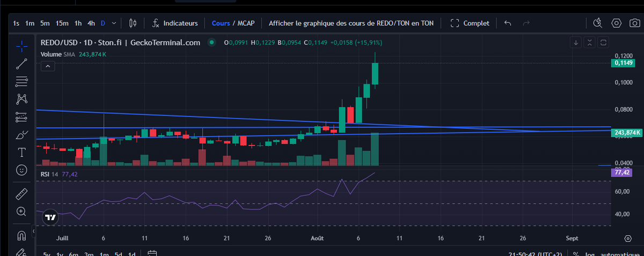644x256 pixels.
Task: Collapse the left drawing toolbar arrow
Action: 33,231
